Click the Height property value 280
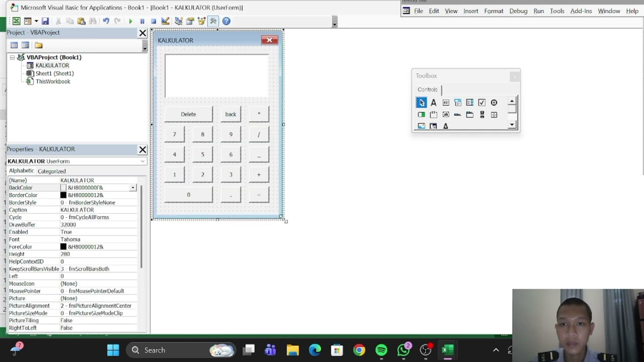This screenshot has width=644, height=362. pyautogui.click(x=98, y=254)
